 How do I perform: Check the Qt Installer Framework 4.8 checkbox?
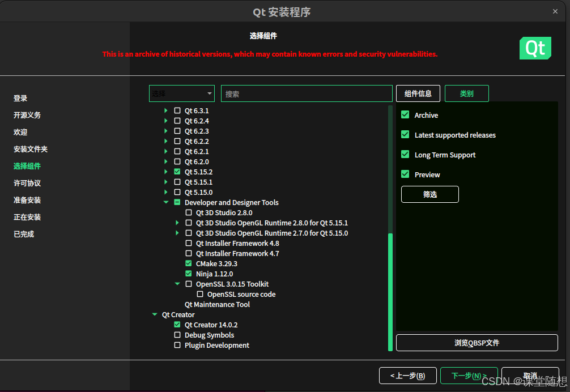[x=189, y=243]
